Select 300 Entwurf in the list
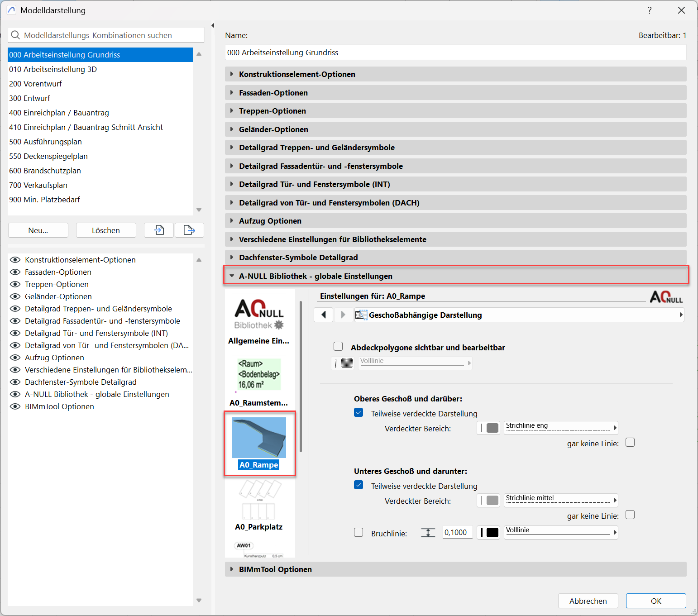 click(x=29, y=98)
